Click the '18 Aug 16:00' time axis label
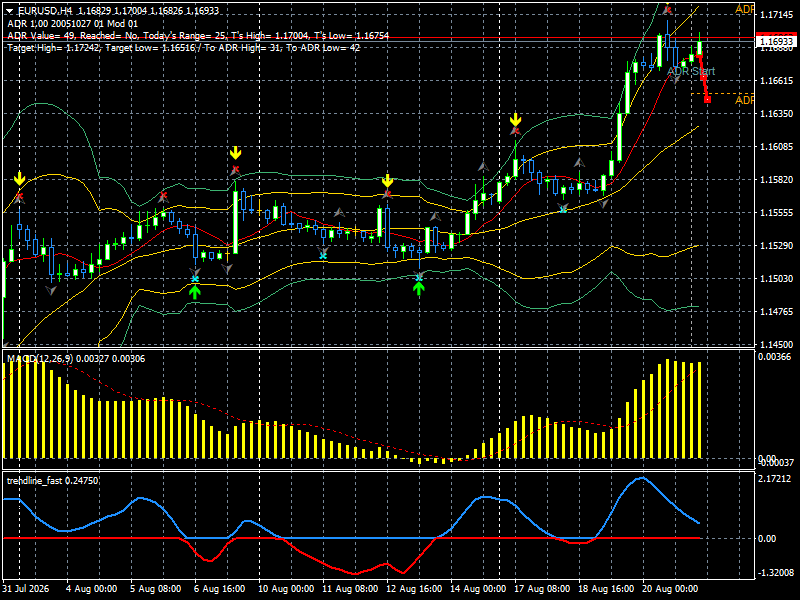 tap(606, 589)
